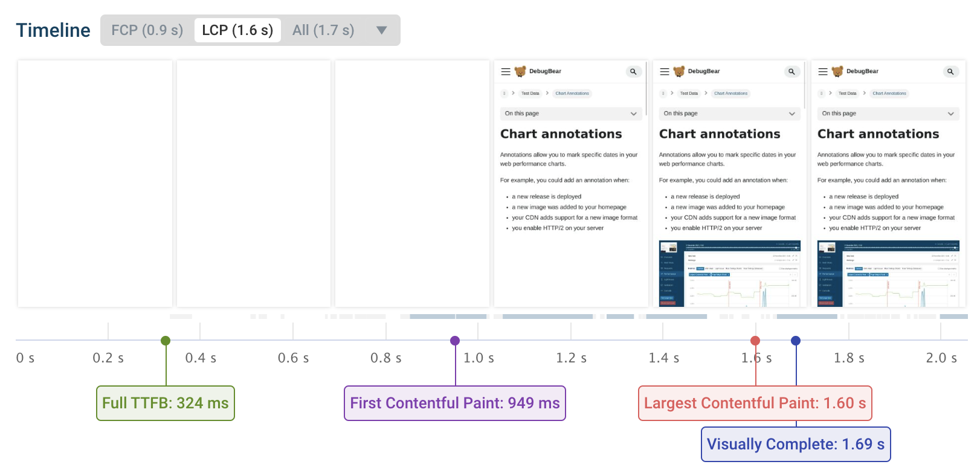Click the blue Visually Complete marker dot
This screenshot has width=980, height=476.
pos(796,341)
